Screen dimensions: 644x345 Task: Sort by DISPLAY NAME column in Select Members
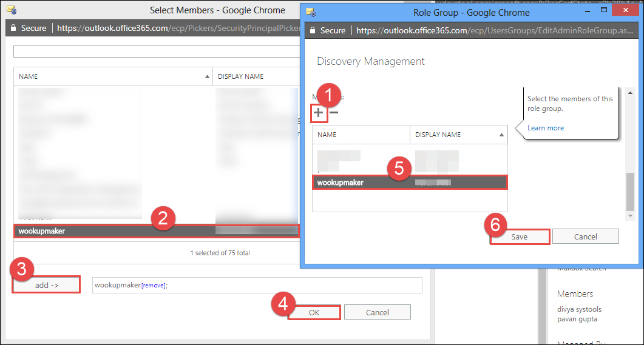[257, 76]
